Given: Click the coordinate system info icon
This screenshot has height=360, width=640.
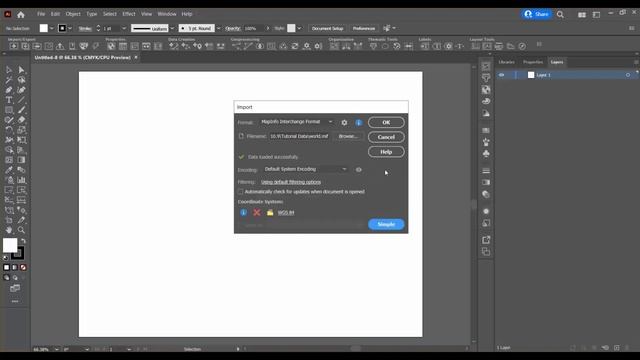Looking at the screenshot, I should click(x=243, y=212).
